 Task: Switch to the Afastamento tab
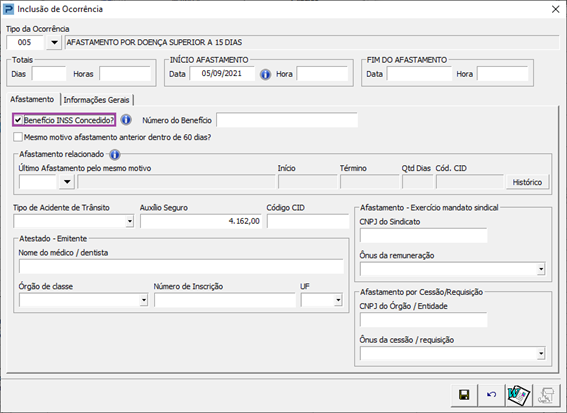pos(32,99)
